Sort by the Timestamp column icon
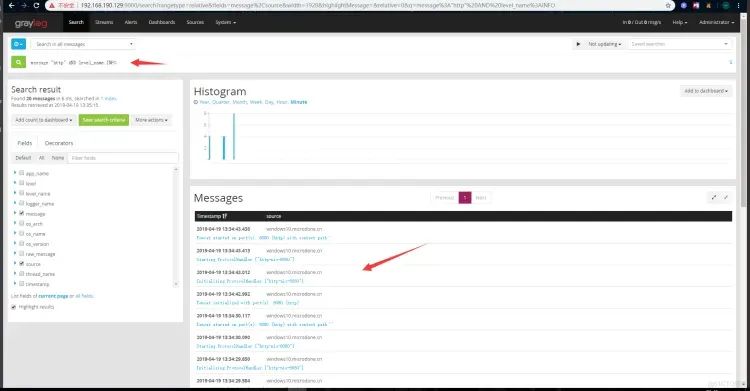Screen dimensions: 750x391 coord(224,216)
